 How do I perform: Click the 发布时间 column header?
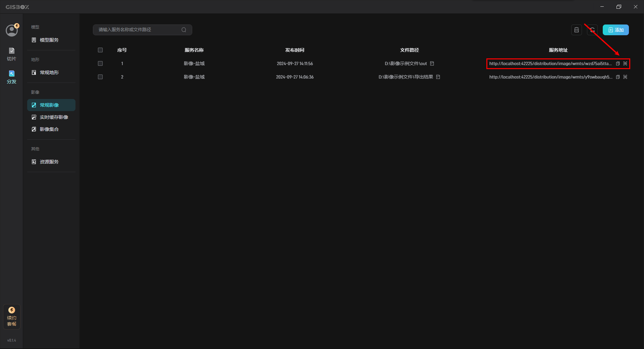pos(295,50)
